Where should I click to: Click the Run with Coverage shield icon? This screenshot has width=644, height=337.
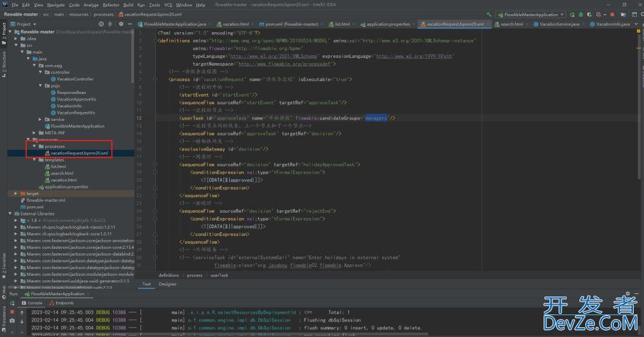589,14
